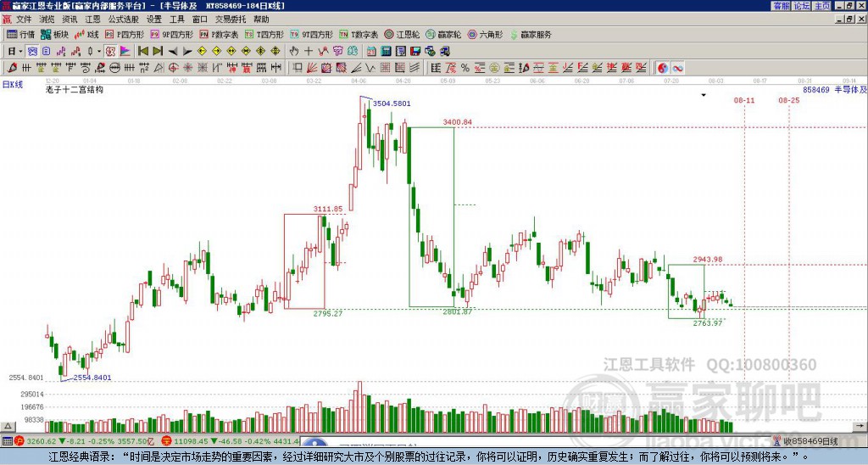Open the 9T四方形 tool
Image resolution: width=868 pixels, height=465 pixels.
(312, 34)
